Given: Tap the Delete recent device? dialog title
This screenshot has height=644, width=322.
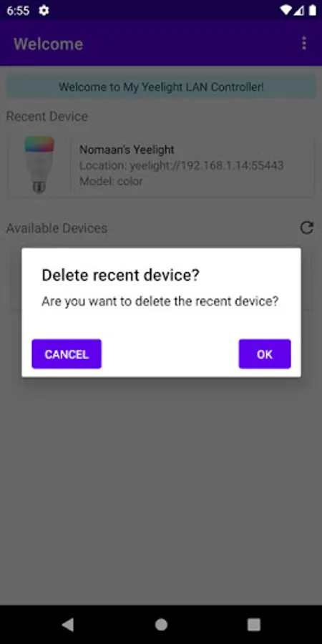Looking at the screenshot, I should pyautogui.click(x=120, y=275).
